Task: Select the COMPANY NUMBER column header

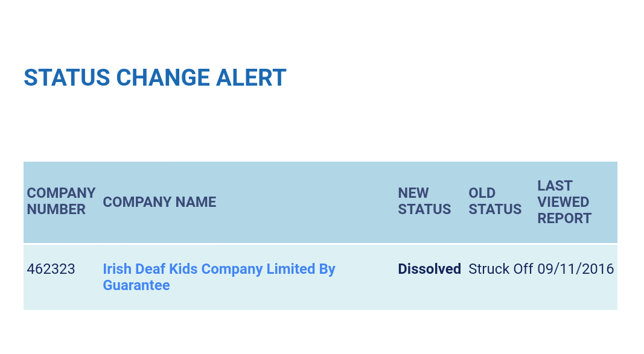Action: click(61, 201)
